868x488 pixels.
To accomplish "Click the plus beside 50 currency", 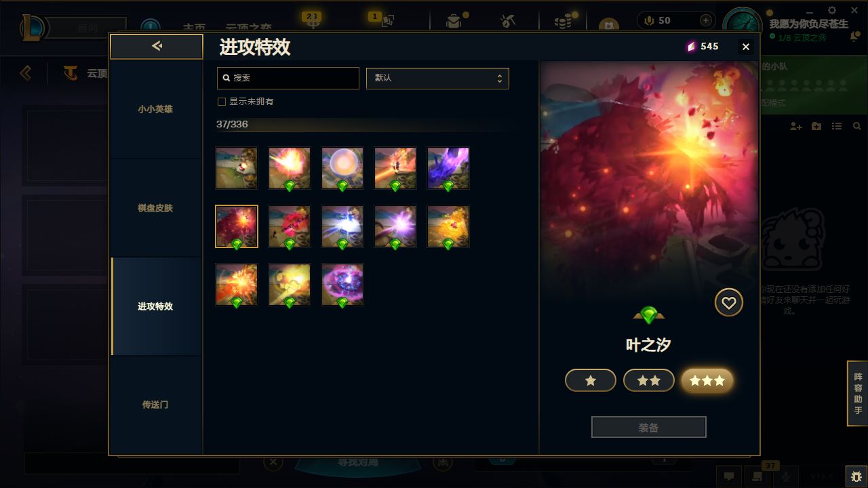I will tap(706, 20).
